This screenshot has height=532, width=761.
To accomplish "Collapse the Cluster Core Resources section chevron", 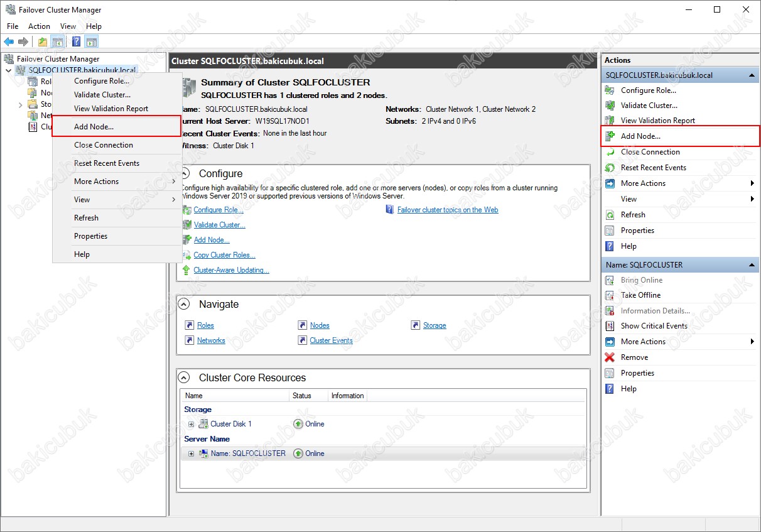I will coord(185,377).
